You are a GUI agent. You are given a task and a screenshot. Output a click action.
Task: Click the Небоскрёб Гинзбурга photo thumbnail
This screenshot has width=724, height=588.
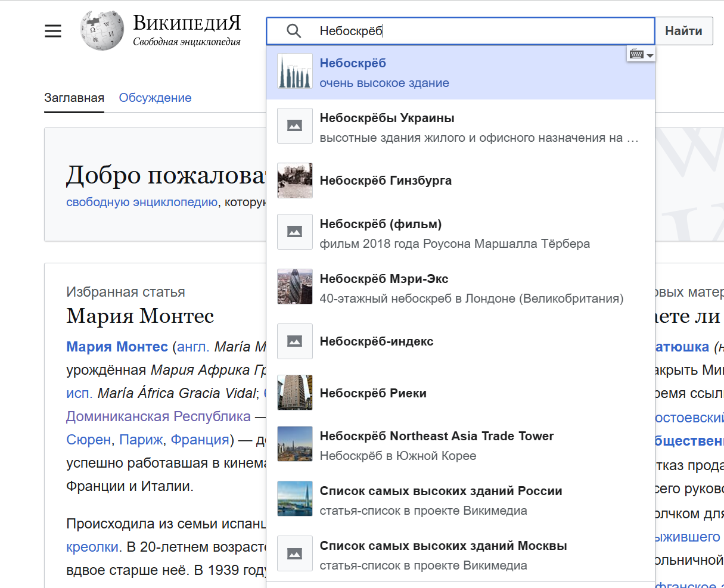click(x=295, y=181)
